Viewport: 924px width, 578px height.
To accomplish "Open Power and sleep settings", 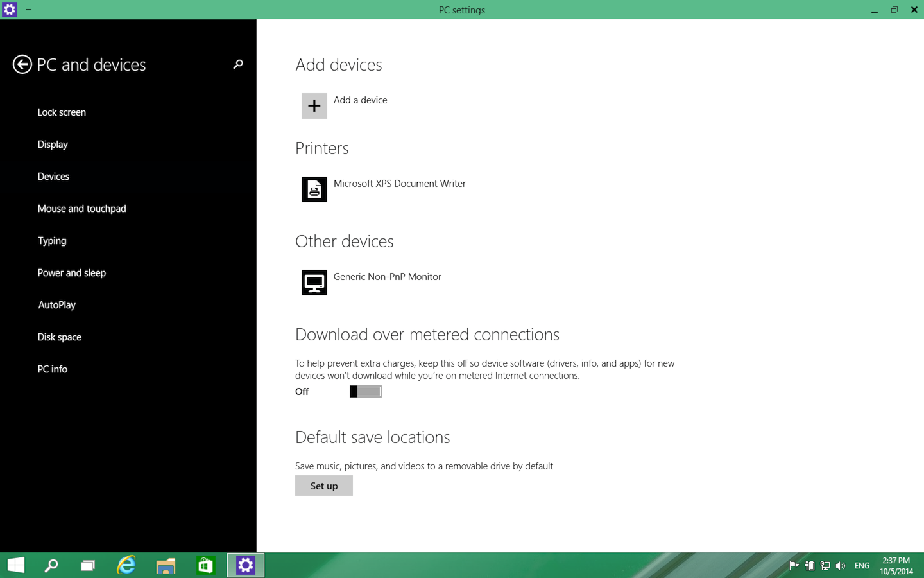I will click(72, 273).
